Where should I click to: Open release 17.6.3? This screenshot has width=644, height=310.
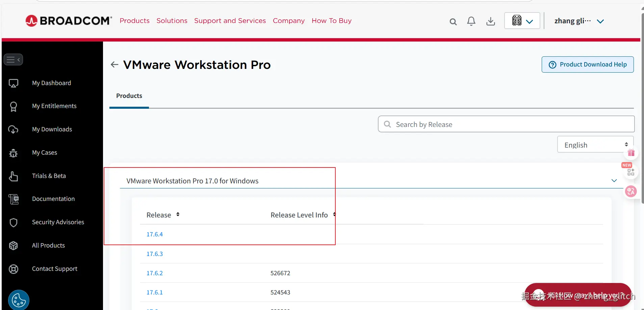[x=155, y=254]
